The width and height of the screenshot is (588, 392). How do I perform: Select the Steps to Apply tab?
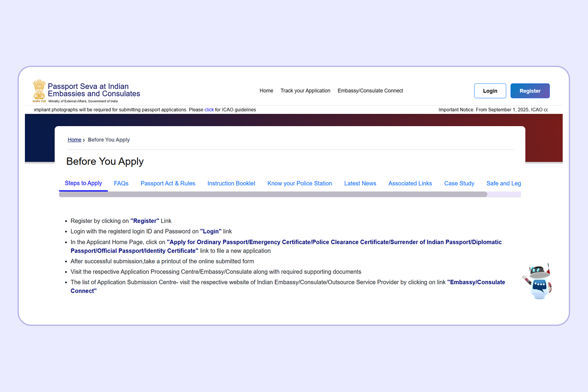coord(83,183)
